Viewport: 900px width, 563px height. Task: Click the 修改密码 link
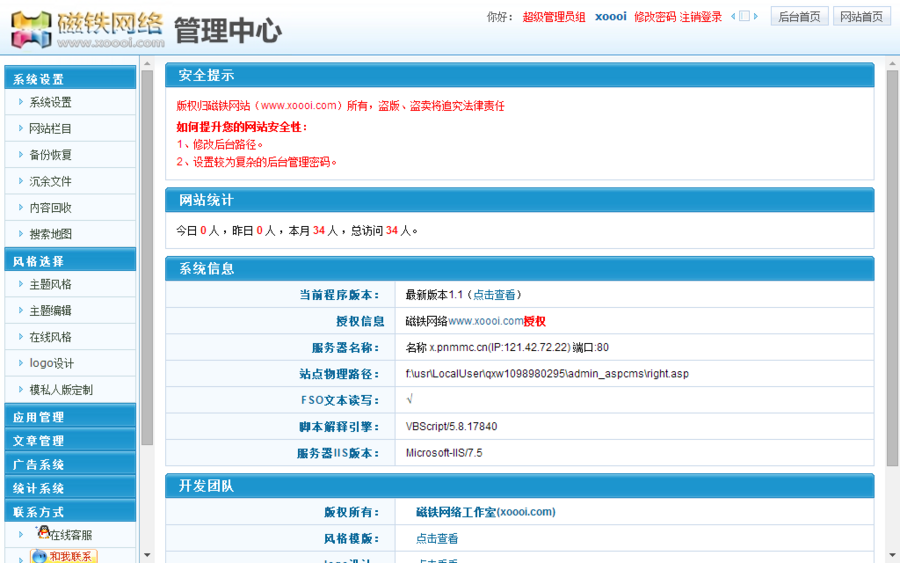tap(655, 17)
